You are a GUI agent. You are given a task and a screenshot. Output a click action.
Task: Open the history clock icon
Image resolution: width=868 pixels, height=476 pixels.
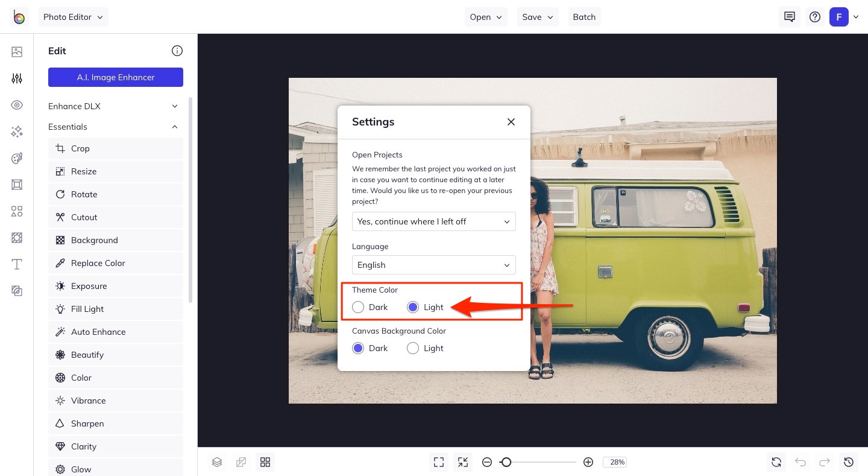pyautogui.click(x=849, y=462)
